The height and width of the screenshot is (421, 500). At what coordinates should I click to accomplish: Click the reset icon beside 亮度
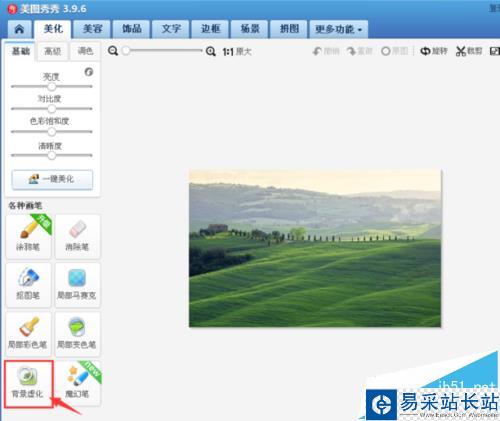89,72
